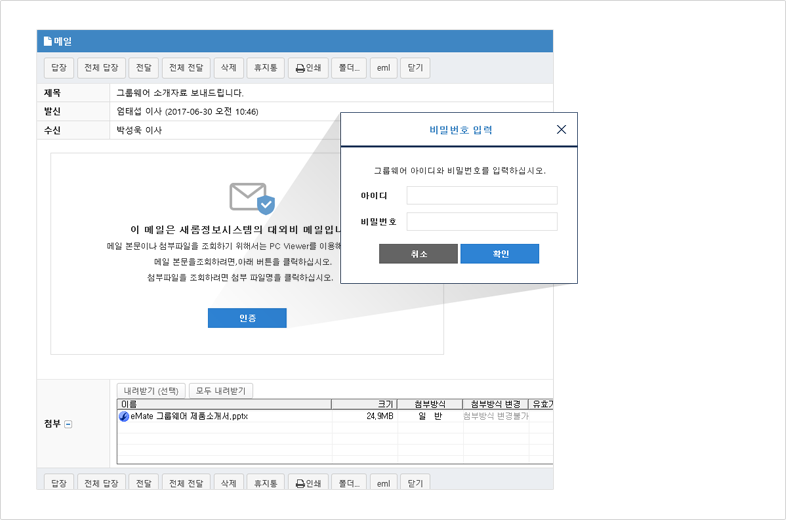786x520 pixels.
Task: Click the blue 인증 authentication button
Action: point(247,318)
